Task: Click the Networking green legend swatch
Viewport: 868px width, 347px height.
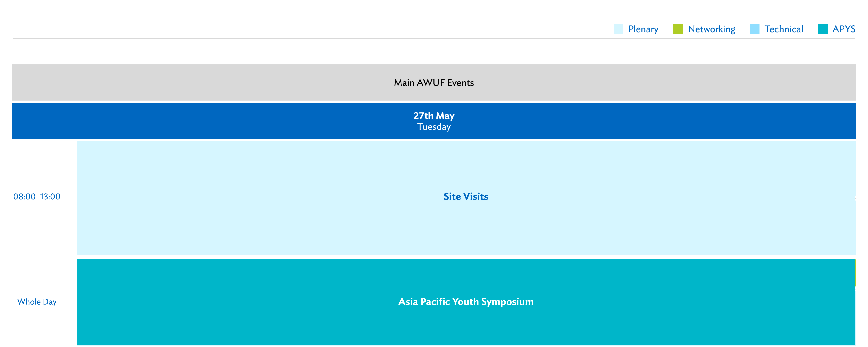Action: pos(678,29)
